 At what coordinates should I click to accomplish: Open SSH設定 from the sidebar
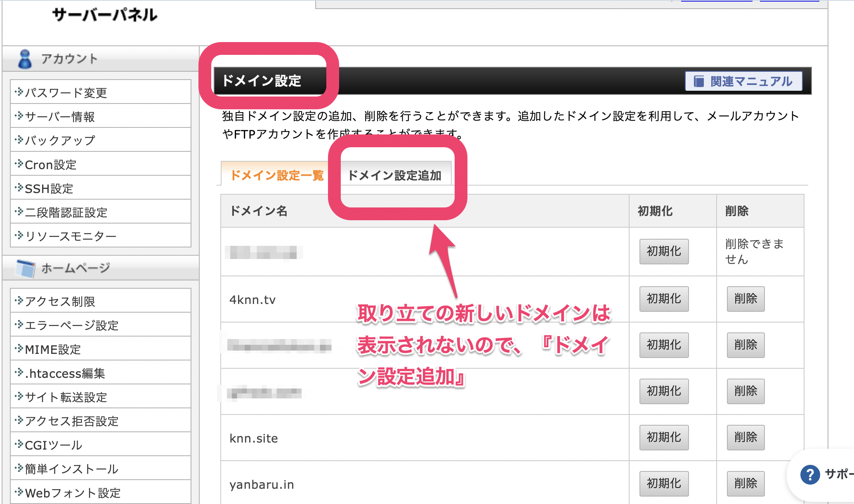point(49,189)
